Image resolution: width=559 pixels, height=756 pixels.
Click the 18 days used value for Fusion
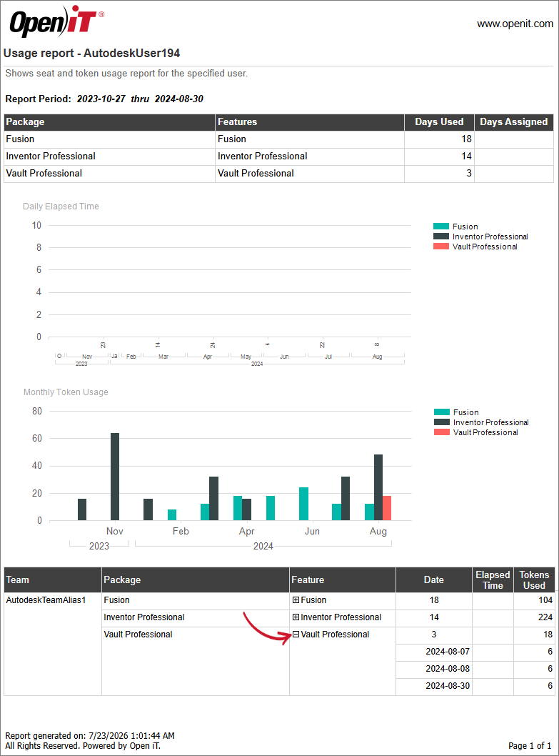(466, 139)
